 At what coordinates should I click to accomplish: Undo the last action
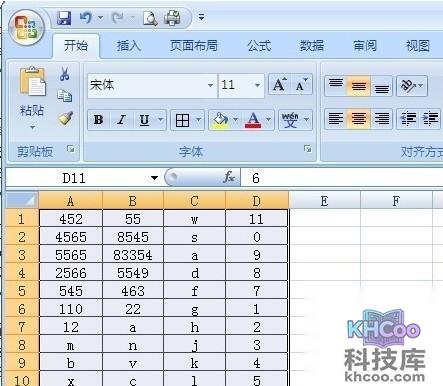86,17
